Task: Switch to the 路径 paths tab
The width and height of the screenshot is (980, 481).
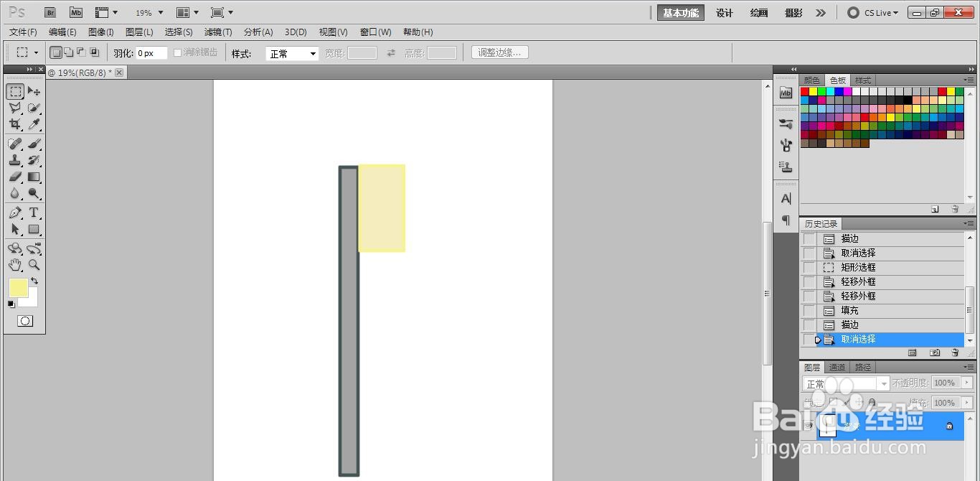Action: point(863,368)
